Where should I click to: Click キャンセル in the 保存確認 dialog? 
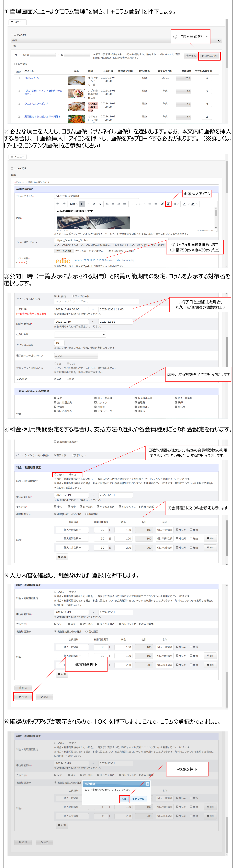point(138,799)
